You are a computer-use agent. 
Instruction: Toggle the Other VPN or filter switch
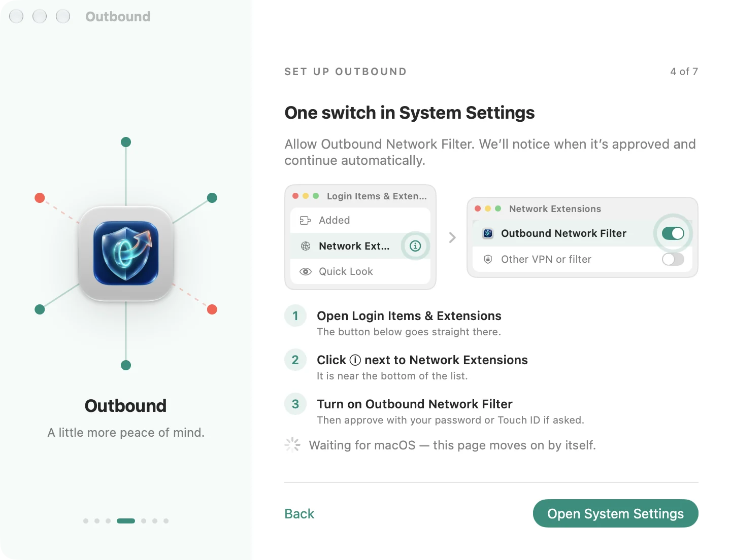[673, 259]
